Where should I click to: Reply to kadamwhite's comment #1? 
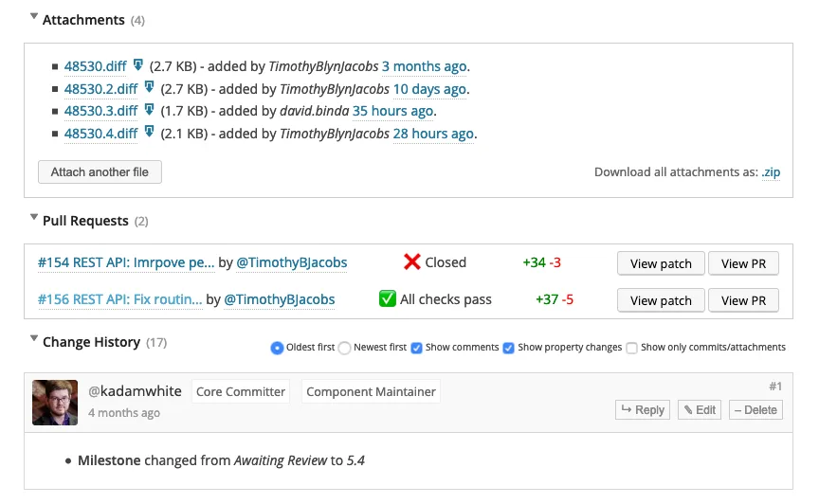642,410
